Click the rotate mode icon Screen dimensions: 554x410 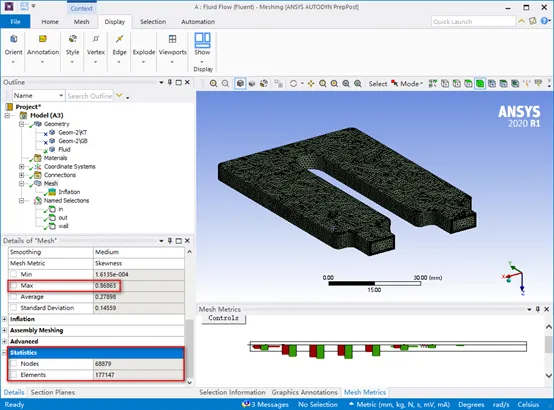(293, 84)
